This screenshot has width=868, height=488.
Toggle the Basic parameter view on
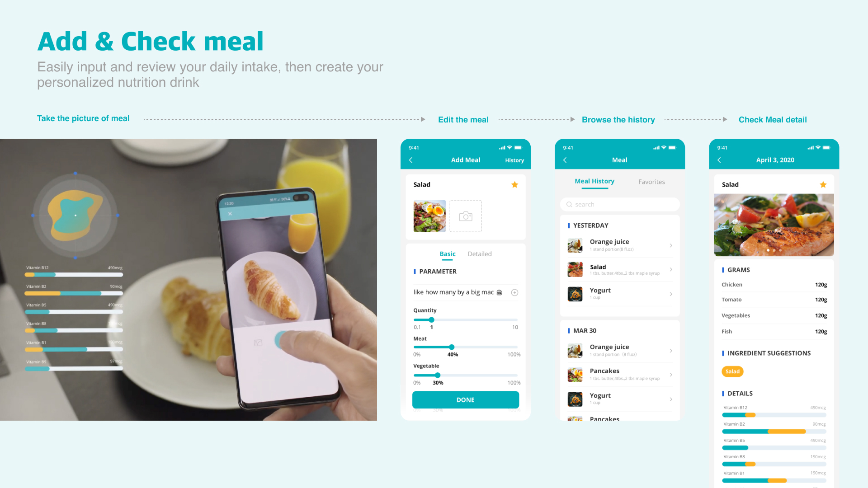click(x=447, y=254)
